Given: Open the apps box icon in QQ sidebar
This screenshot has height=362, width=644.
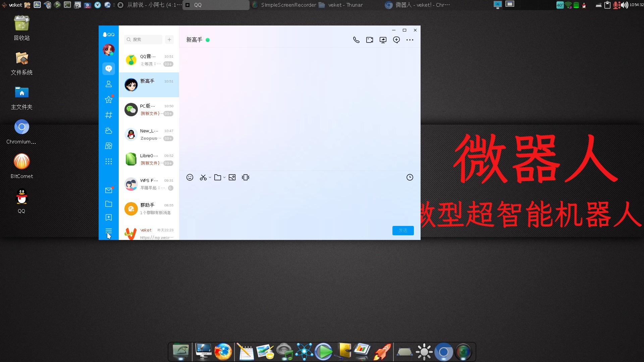Looking at the screenshot, I should coord(108,146).
